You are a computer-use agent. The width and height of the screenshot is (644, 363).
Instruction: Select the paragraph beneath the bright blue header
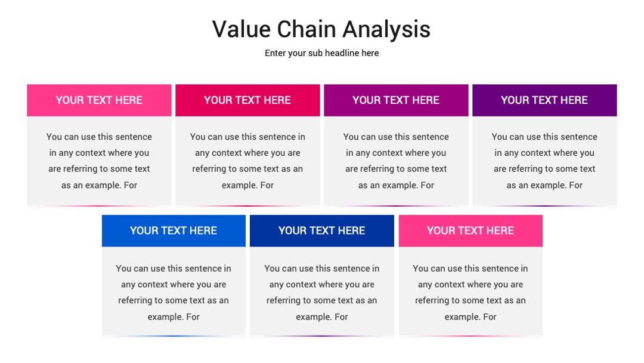coord(174,293)
